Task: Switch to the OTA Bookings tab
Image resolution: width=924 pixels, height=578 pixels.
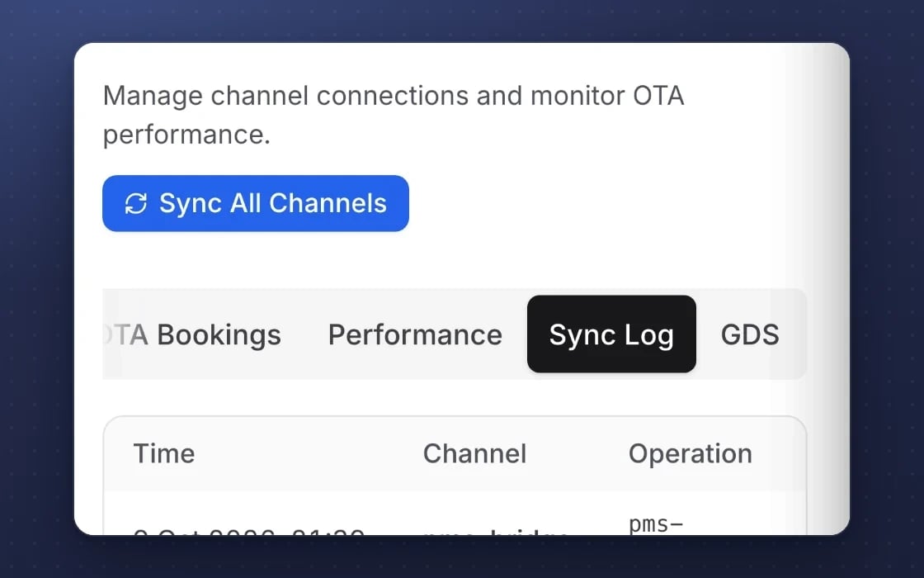Action: coord(193,334)
